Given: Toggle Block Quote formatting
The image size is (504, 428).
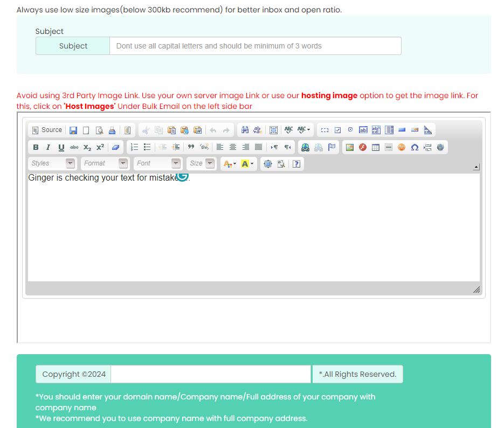Looking at the screenshot, I should pyautogui.click(x=191, y=147).
